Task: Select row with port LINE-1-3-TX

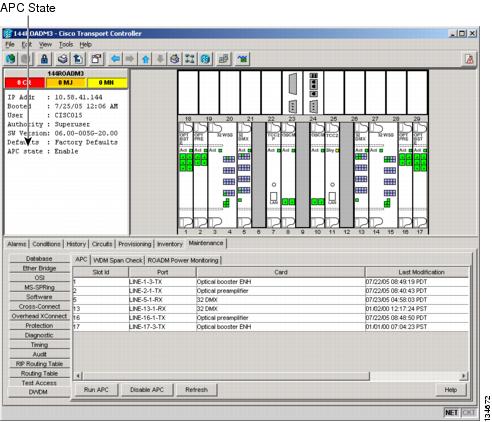Action: tap(271, 282)
